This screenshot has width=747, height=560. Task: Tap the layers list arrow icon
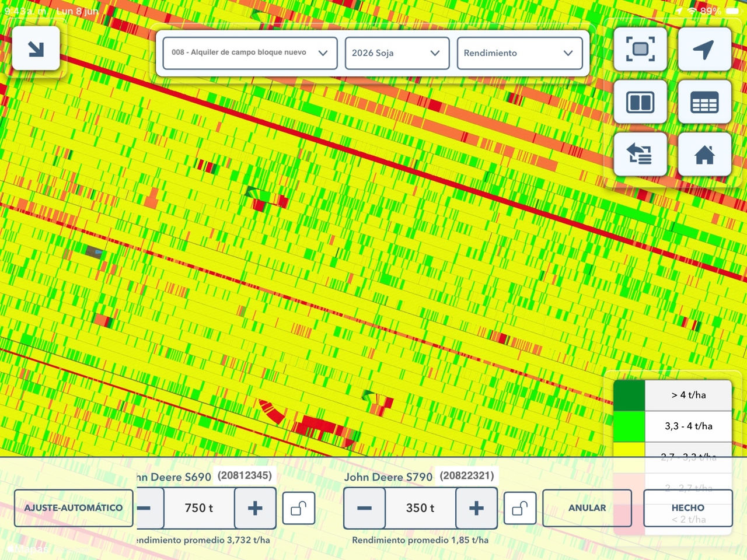pos(640,155)
